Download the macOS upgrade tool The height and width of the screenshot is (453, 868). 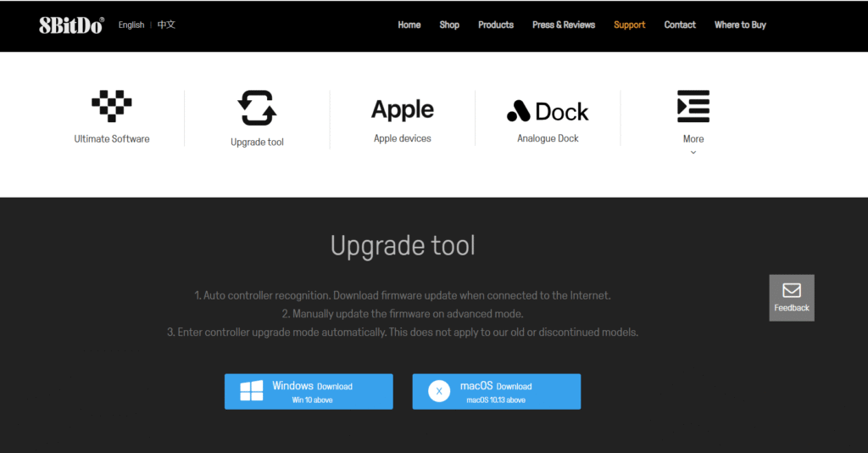[x=497, y=392]
